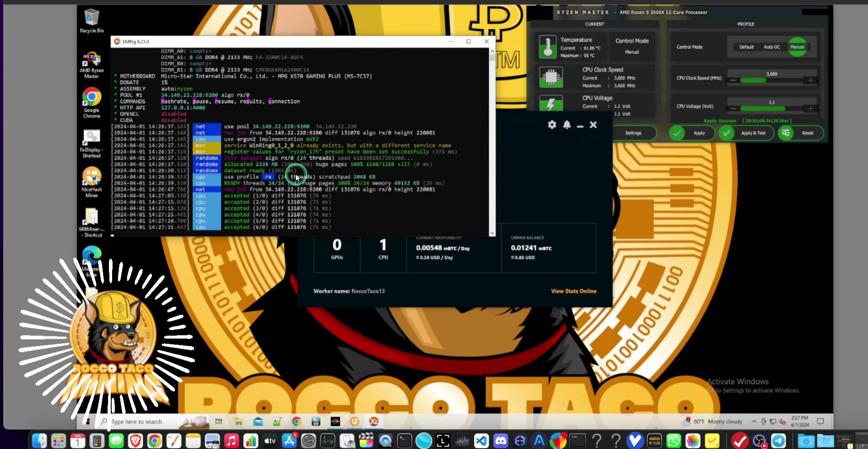Open View Stats Online link
The width and height of the screenshot is (868, 449).
pos(573,291)
